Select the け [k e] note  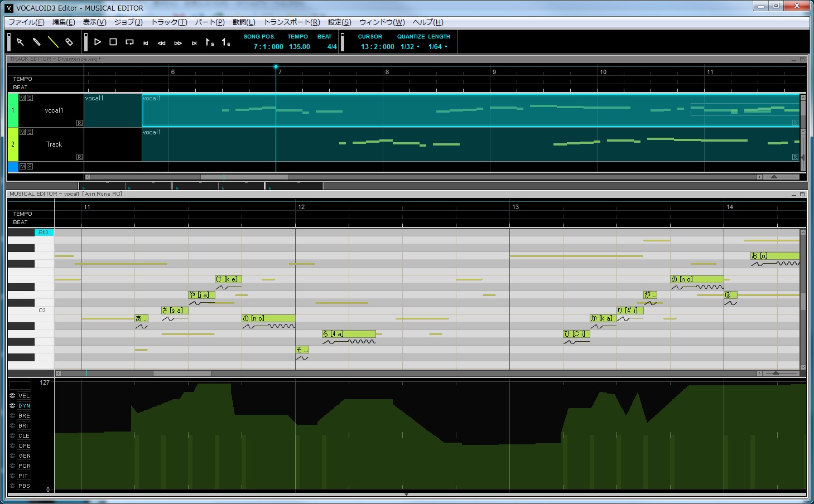228,279
